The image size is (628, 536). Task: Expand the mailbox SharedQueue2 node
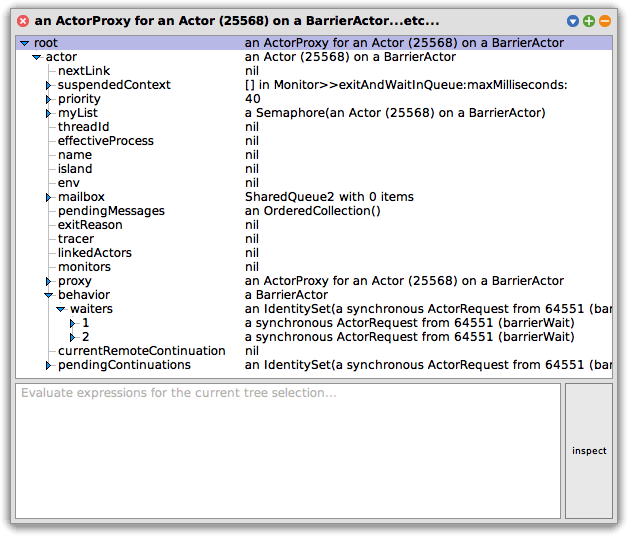tap(48, 197)
